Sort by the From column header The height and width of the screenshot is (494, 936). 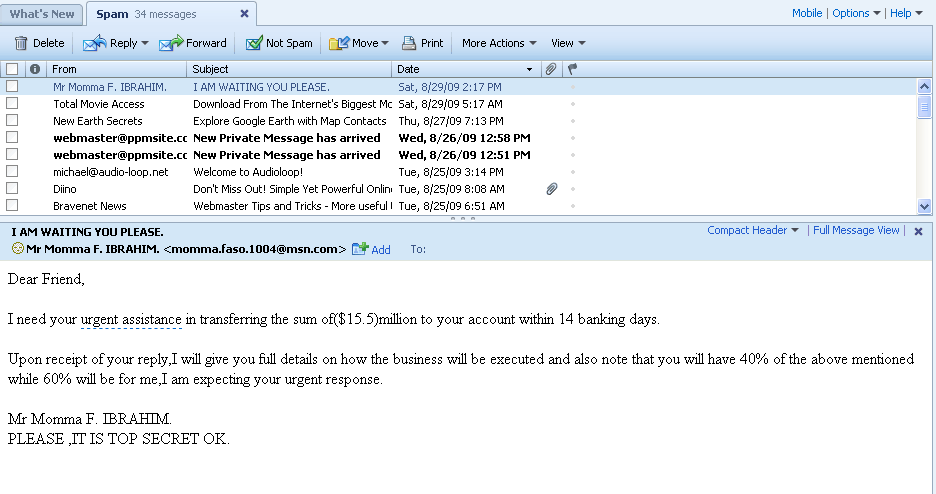116,69
